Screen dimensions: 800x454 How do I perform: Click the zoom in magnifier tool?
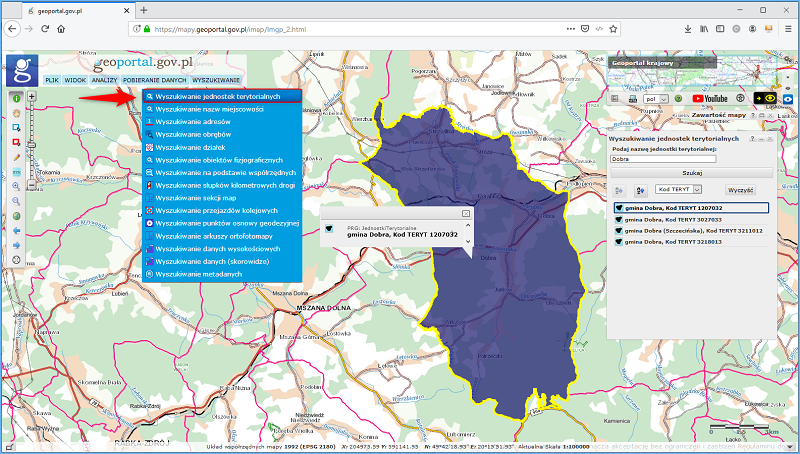[x=17, y=186]
